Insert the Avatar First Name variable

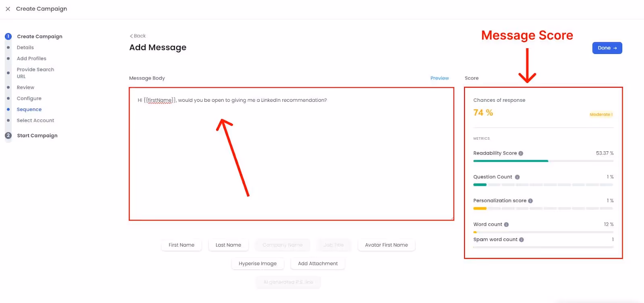386,245
